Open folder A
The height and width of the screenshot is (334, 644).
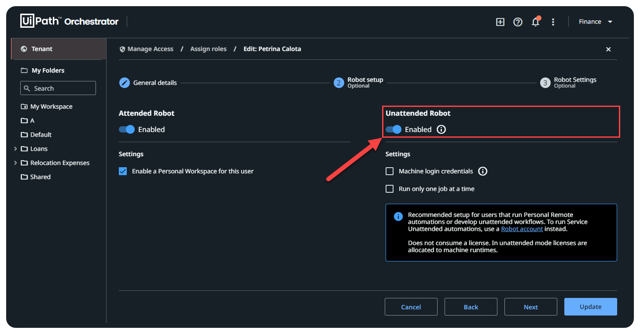(28, 121)
